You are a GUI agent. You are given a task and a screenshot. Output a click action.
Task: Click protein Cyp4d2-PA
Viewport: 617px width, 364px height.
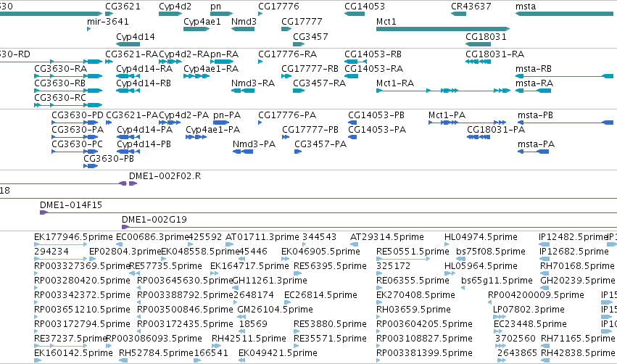pos(184,115)
